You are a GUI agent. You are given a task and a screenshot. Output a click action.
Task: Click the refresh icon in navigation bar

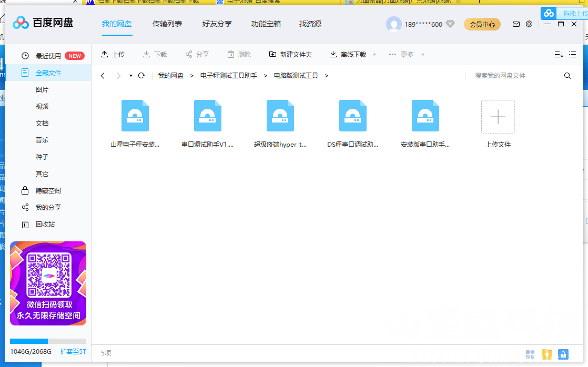point(141,76)
